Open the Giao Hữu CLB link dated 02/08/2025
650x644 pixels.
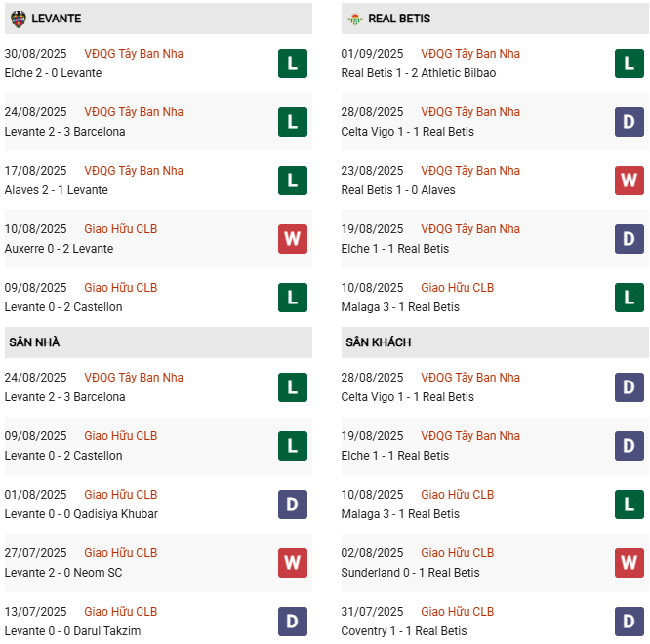tap(458, 553)
